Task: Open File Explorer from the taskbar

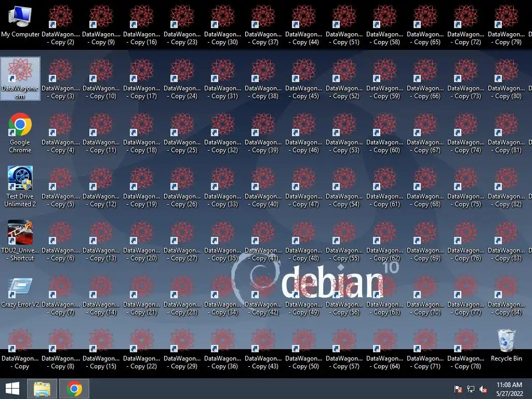Action: click(42, 389)
